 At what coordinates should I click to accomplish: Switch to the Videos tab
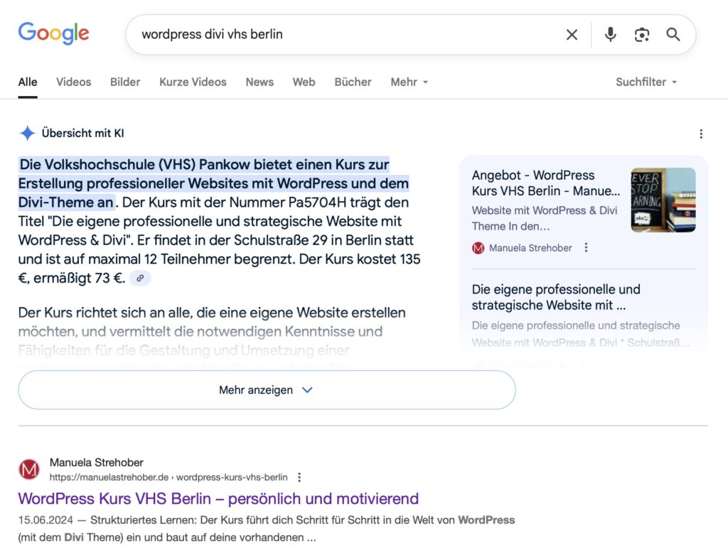tap(74, 82)
